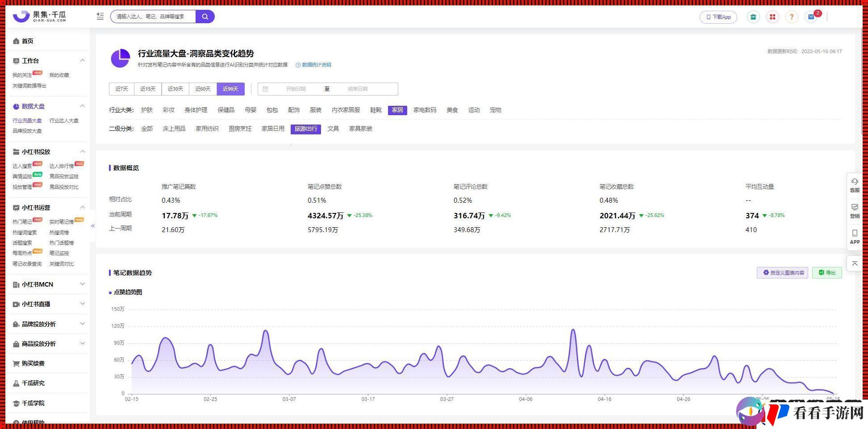Select 旅游出行 sub-category
The height and width of the screenshot is (429, 868).
305,129
